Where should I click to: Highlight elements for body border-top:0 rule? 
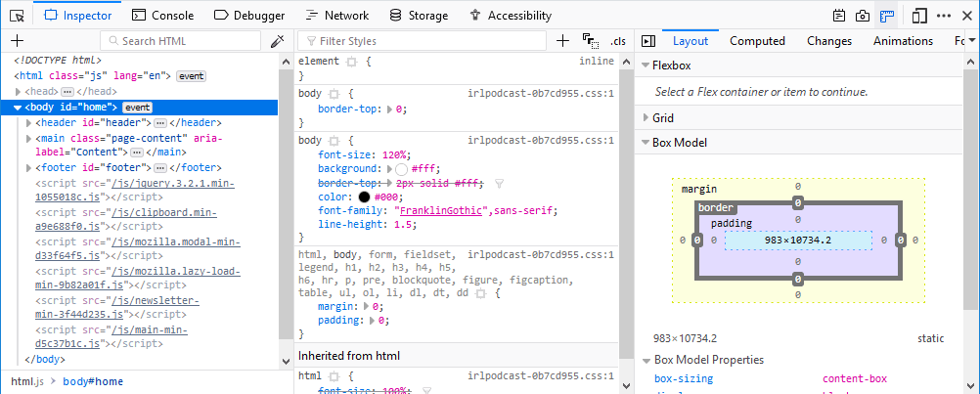tap(334, 94)
